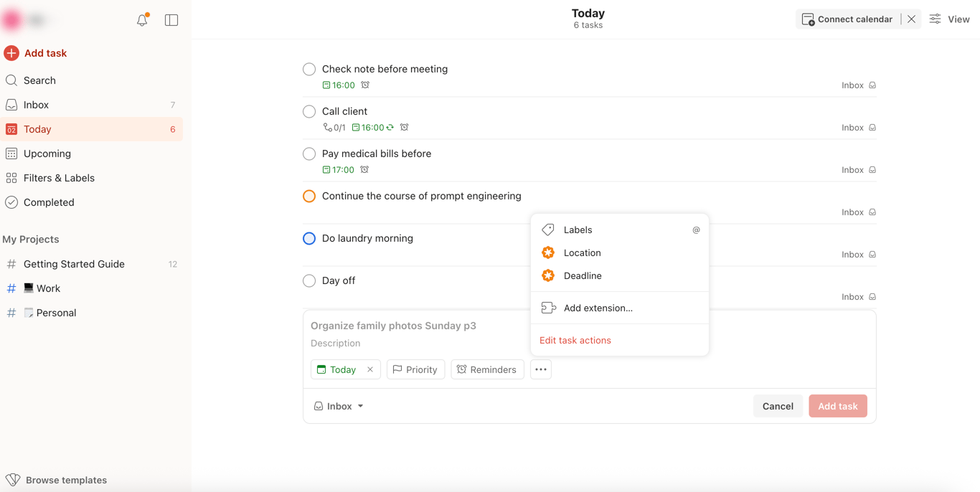Mark "Check note before meeting" complete
Viewport: 980px width, 492px height.
point(309,70)
